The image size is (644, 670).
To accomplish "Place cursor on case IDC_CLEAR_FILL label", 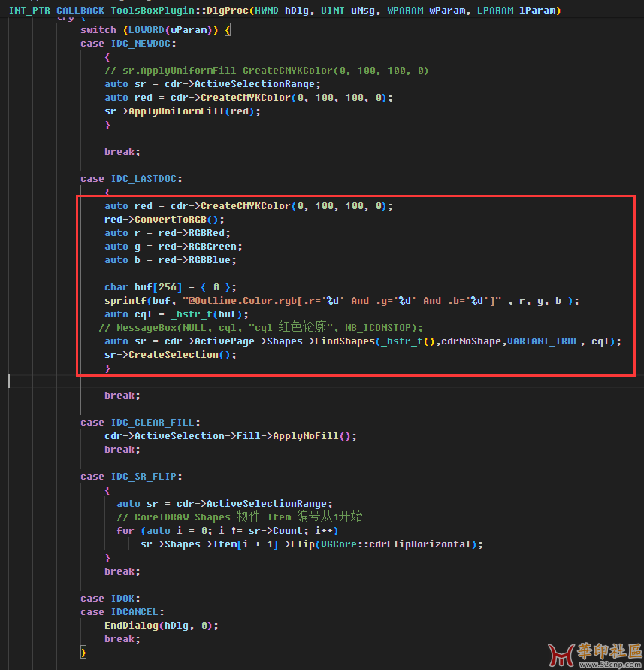I will 140,423.
